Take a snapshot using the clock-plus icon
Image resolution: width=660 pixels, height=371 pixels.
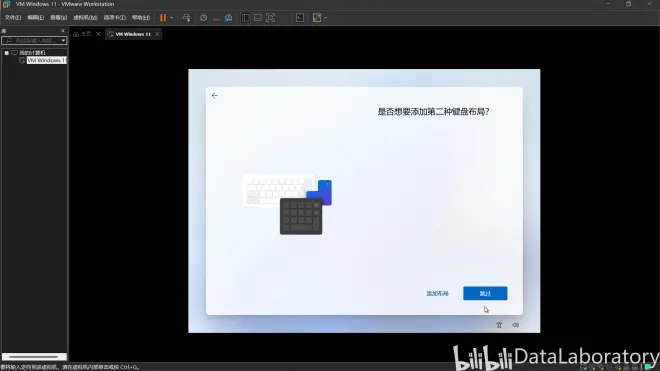pyautogui.click(x=203, y=18)
